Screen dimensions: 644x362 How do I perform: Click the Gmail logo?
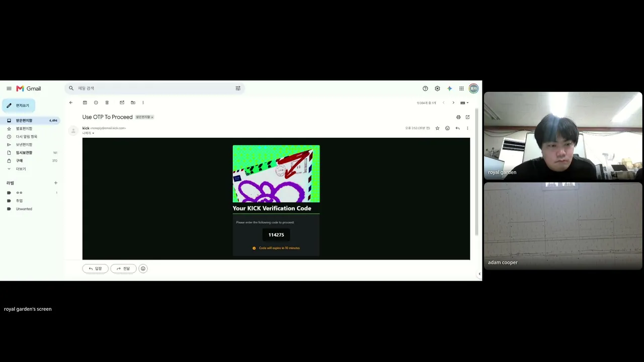point(28,88)
